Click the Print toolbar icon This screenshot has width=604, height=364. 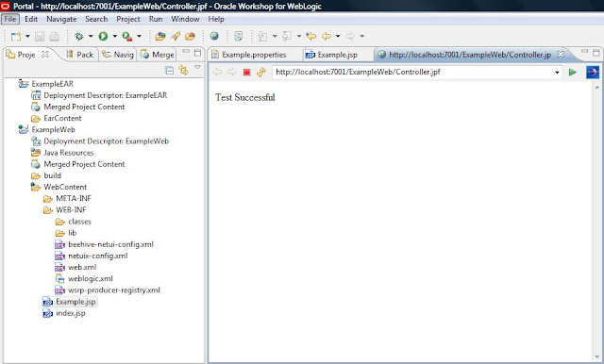(55, 36)
